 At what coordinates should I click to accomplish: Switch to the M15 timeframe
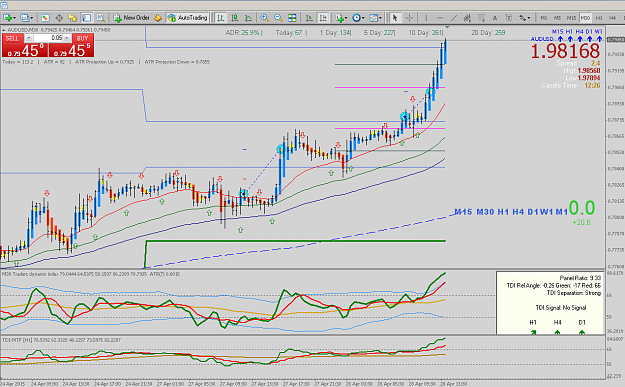tap(571, 18)
